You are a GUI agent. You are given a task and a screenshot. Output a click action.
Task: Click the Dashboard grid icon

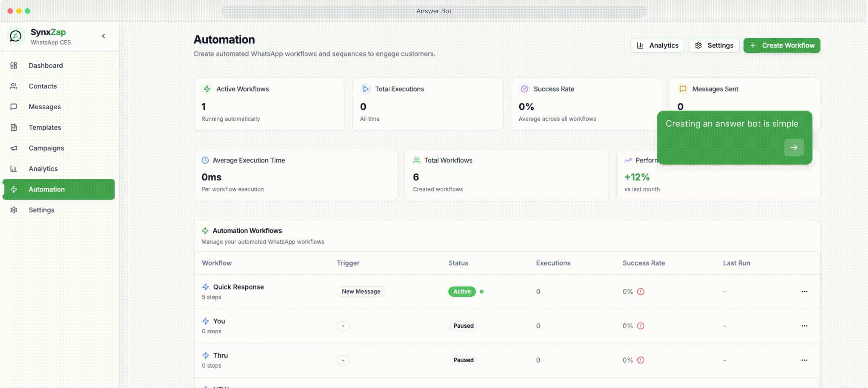coord(14,65)
